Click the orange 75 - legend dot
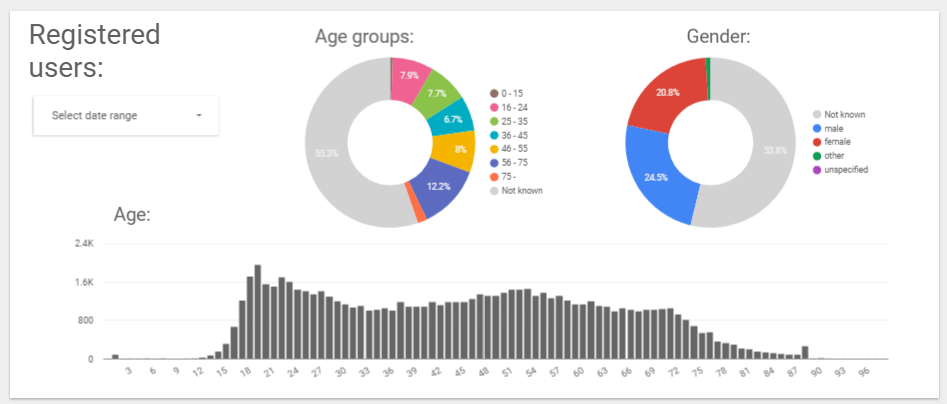Viewport: 947px width, 404px height. pos(493,177)
